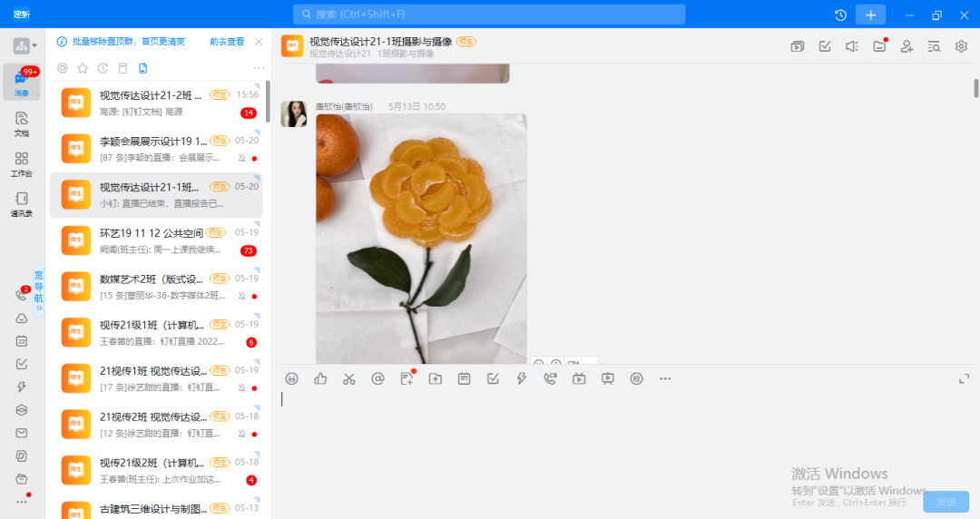Expand the wide navigation (宽导航) panel
Screen dimensions: 980x519
(39, 290)
